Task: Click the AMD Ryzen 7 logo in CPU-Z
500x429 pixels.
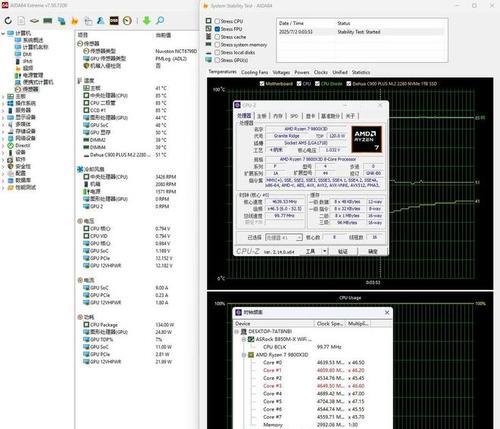Action: [367, 139]
